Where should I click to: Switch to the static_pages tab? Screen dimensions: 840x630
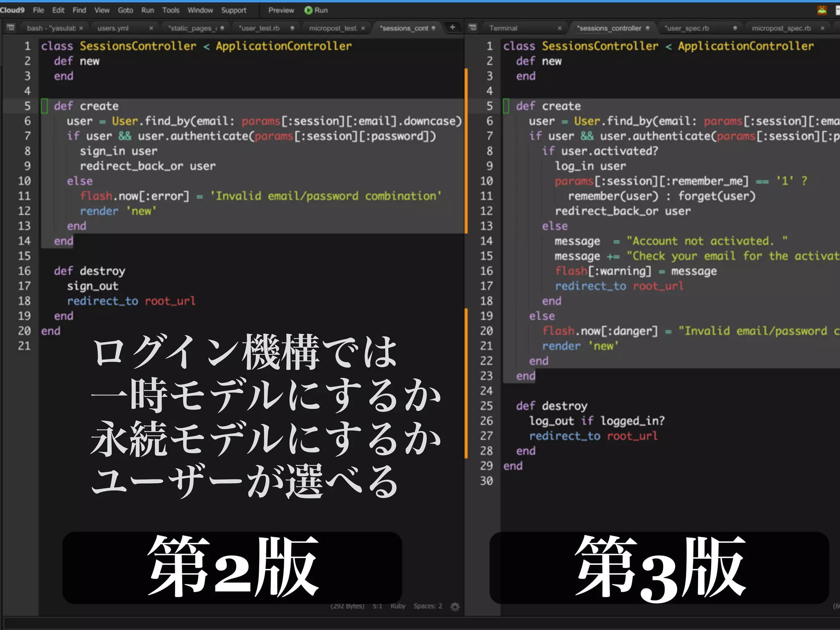(x=192, y=28)
